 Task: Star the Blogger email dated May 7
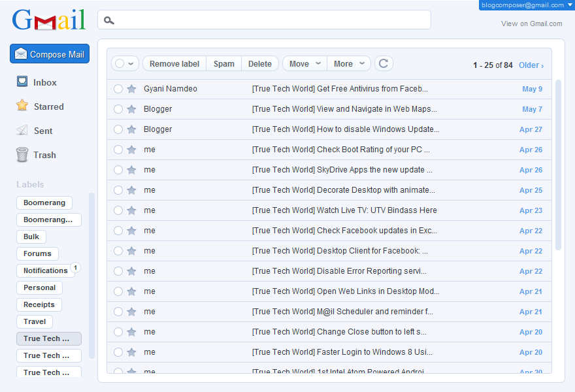click(x=131, y=109)
